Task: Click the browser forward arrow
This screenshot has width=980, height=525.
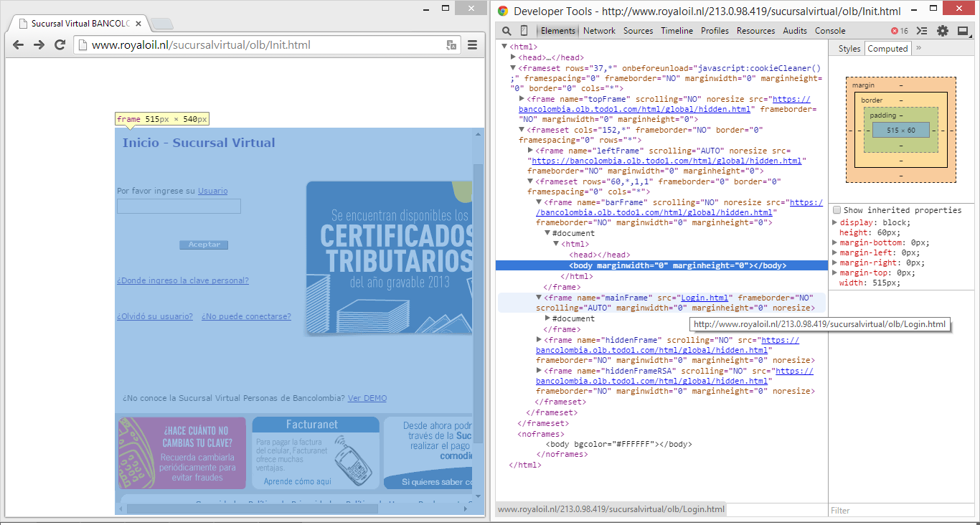Action: (x=39, y=44)
